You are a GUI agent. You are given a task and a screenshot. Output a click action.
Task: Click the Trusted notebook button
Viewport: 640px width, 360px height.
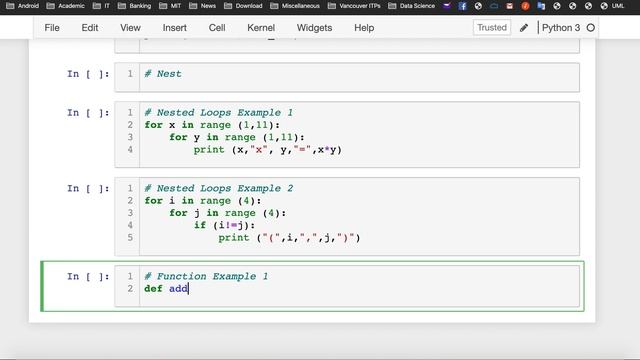(492, 27)
